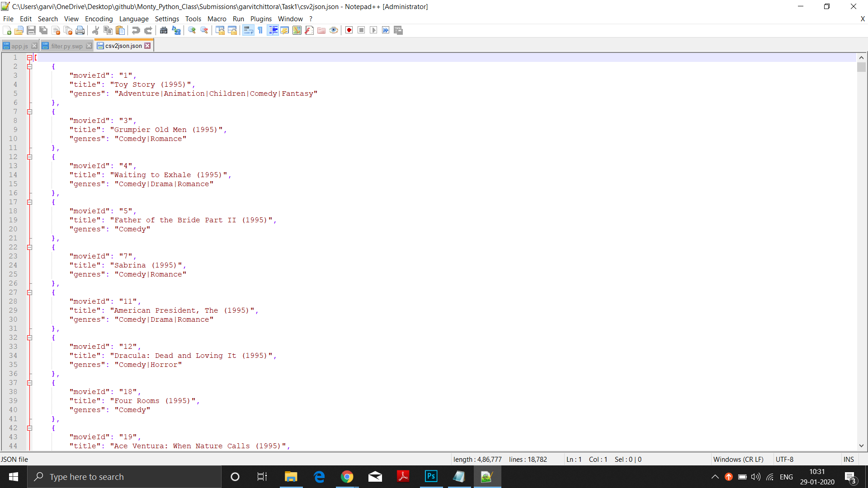Viewport: 868px width, 488px height.
Task: Collapse the fold marker at line 7
Action: (x=29, y=112)
